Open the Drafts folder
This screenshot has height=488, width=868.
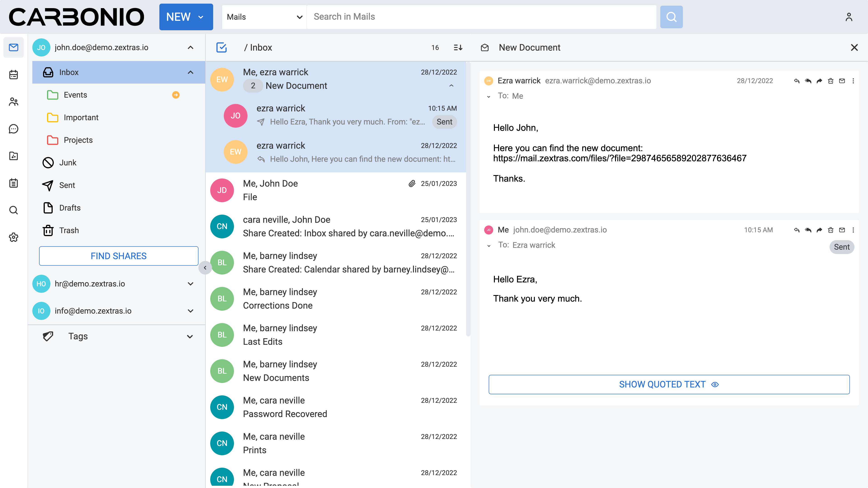pyautogui.click(x=70, y=208)
